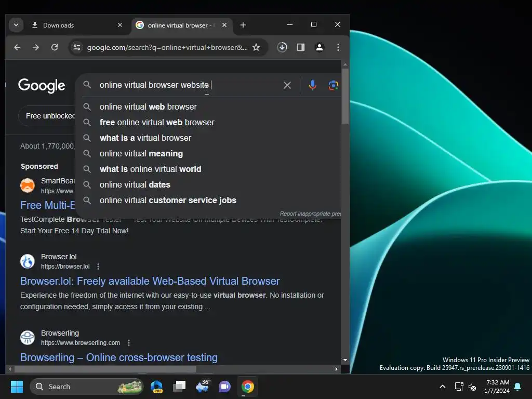
Task: Click Report inappropriate predictions link
Action: pos(310,214)
